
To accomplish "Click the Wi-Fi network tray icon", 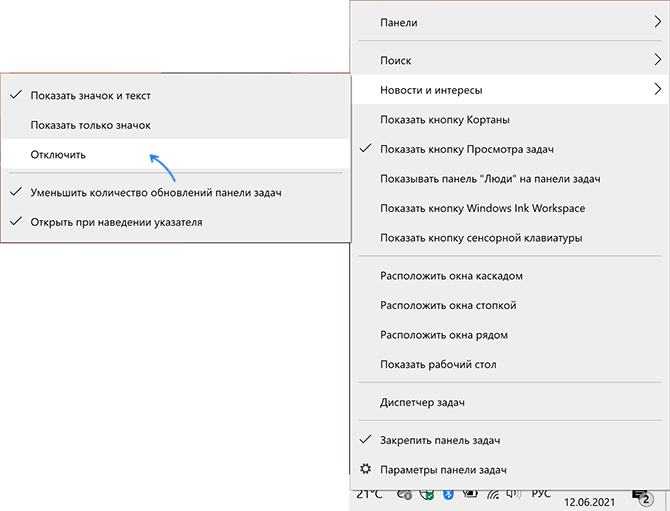I will pyautogui.click(x=491, y=494).
